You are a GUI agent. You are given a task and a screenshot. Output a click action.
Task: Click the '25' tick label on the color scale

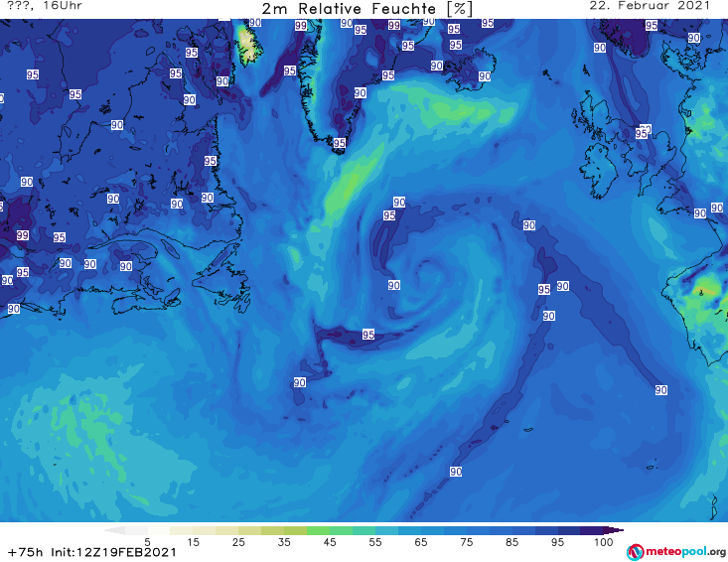coord(238,541)
